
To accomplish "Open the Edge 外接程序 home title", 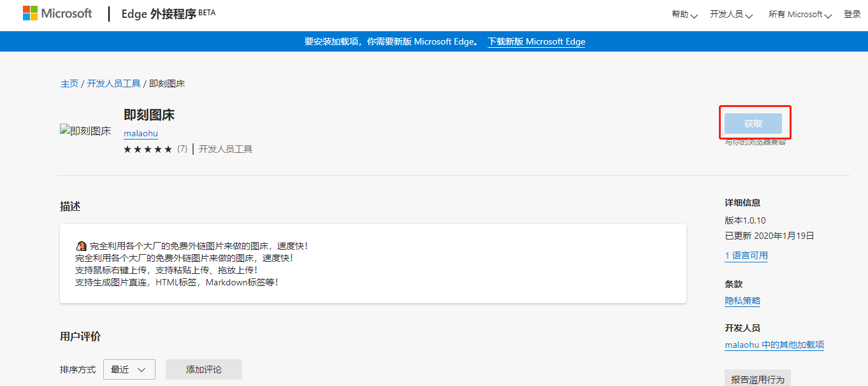I will (159, 14).
